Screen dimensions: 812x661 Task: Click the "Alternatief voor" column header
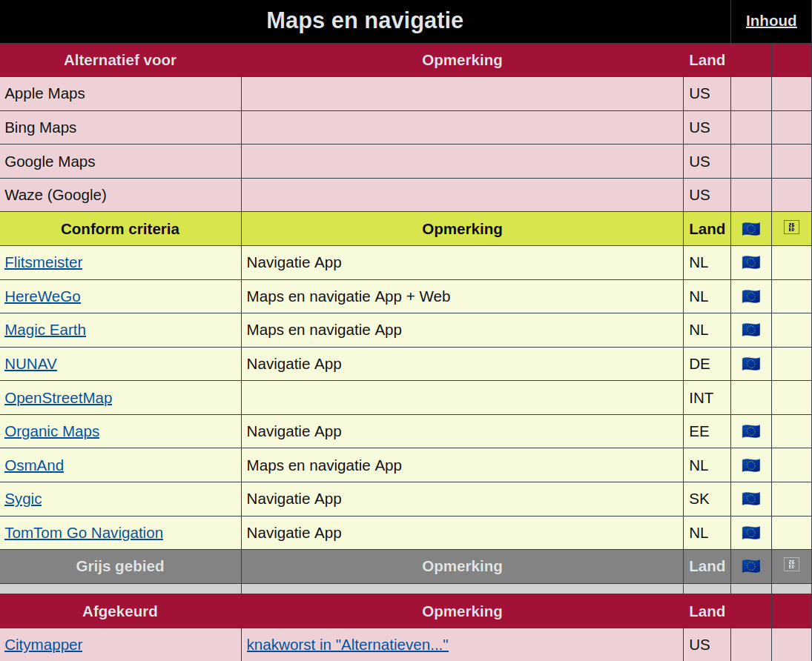[x=120, y=60]
